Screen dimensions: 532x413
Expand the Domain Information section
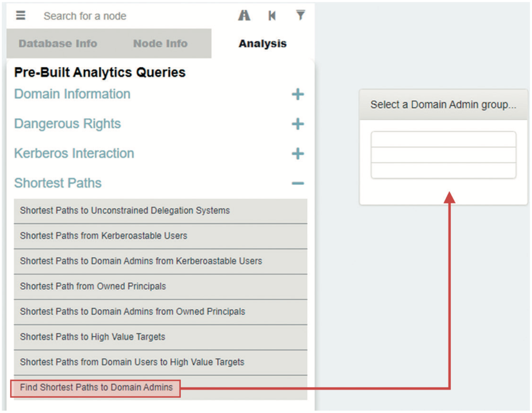coord(298,94)
